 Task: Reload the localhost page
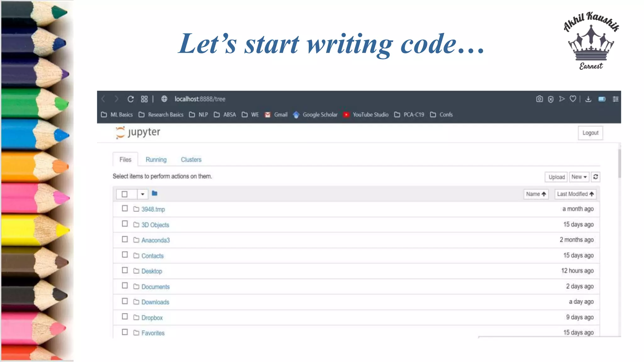pyautogui.click(x=130, y=99)
